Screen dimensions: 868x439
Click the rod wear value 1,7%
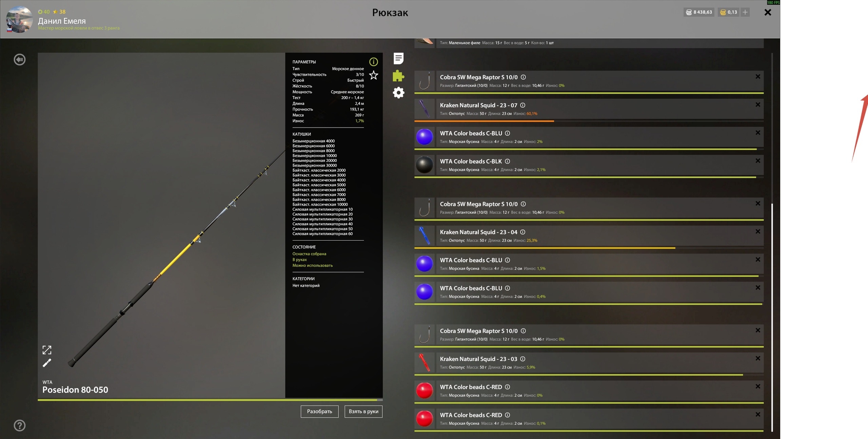pyautogui.click(x=359, y=121)
